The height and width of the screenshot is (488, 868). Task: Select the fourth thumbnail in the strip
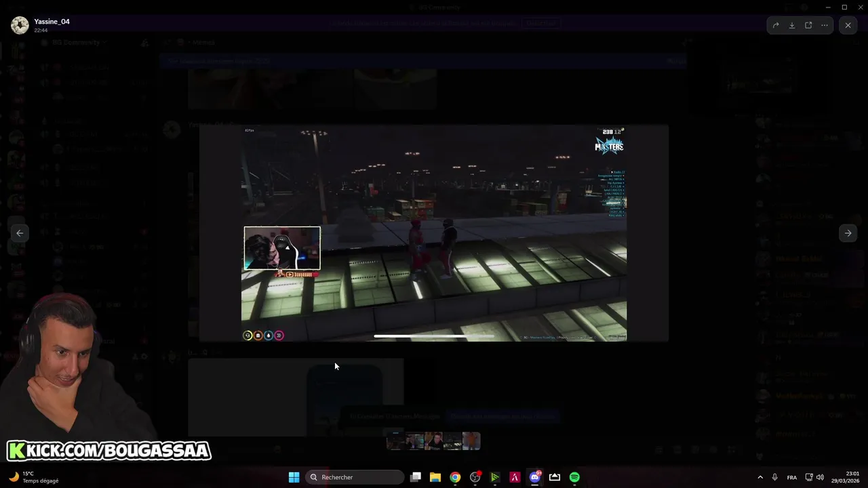452,441
